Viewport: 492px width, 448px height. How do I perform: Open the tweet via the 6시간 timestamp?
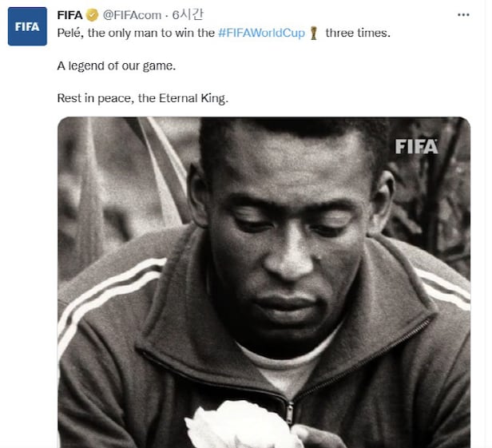tap(188, 14)
